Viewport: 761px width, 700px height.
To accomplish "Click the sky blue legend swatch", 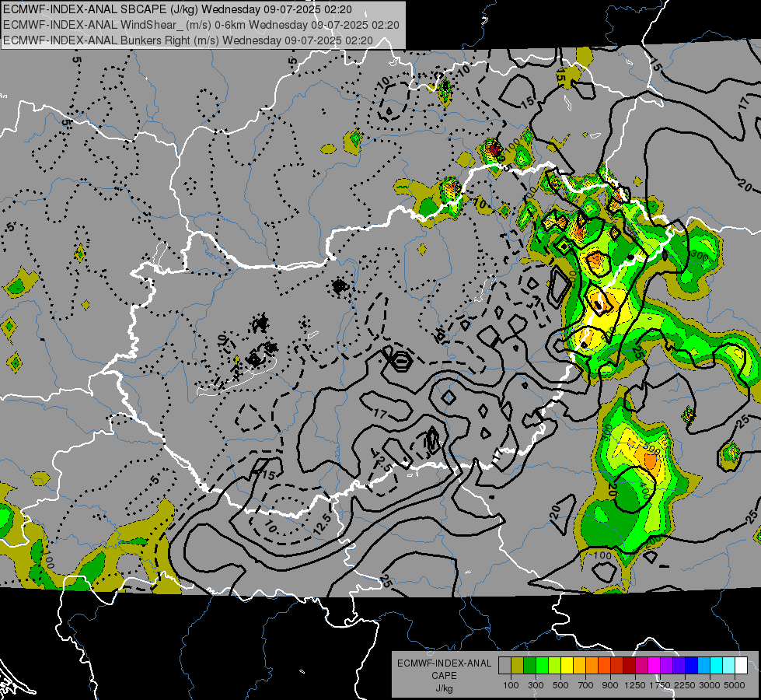I will click(703, 666).
